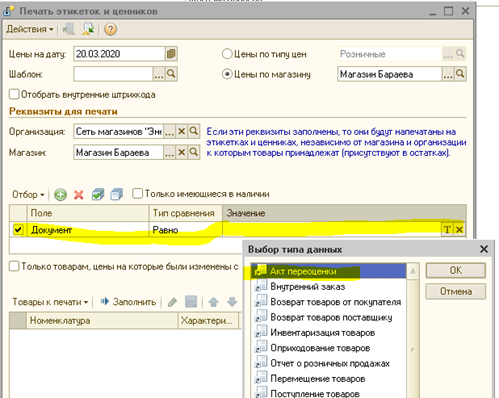The width and height of the screenshot is (499, 398).
Task: Click the Организация input field
Action: pos(118,132)
